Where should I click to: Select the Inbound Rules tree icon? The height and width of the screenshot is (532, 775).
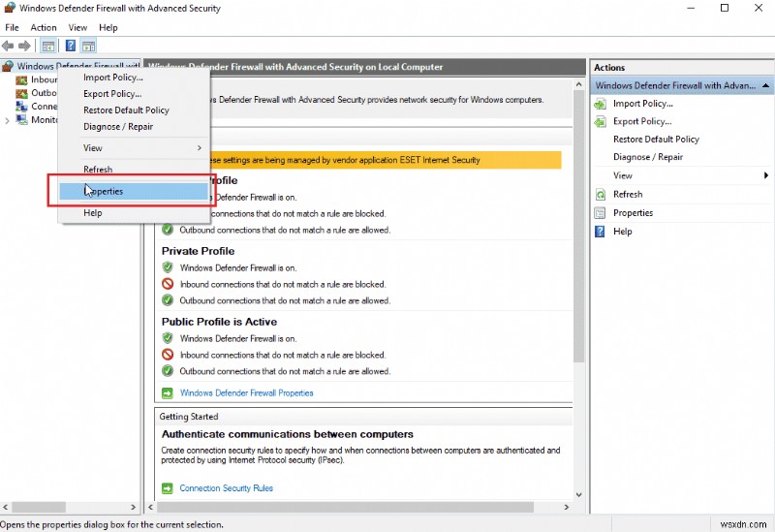[21, 79]
